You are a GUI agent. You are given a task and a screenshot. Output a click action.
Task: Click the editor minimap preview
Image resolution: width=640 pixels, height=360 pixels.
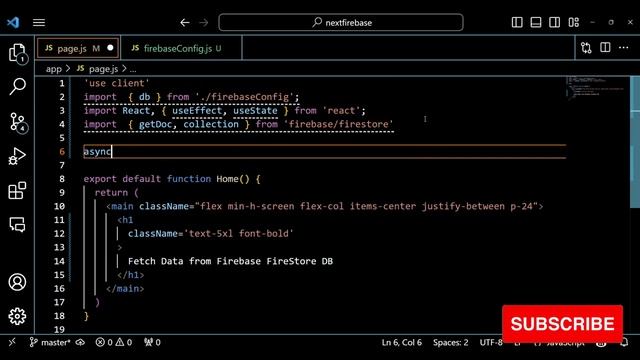pyautogui.click(x=597, y=87)
